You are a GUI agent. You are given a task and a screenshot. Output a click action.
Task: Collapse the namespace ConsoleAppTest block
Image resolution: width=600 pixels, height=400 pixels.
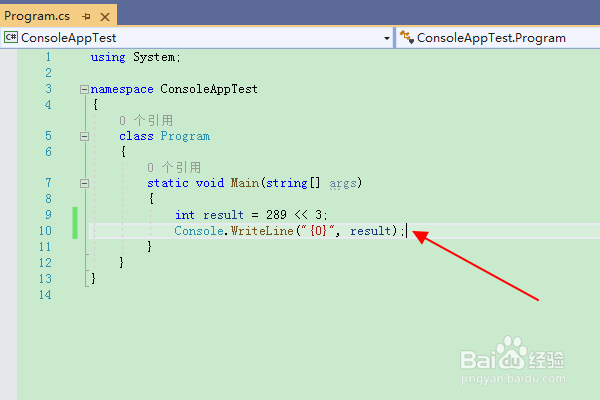[84, 90]
